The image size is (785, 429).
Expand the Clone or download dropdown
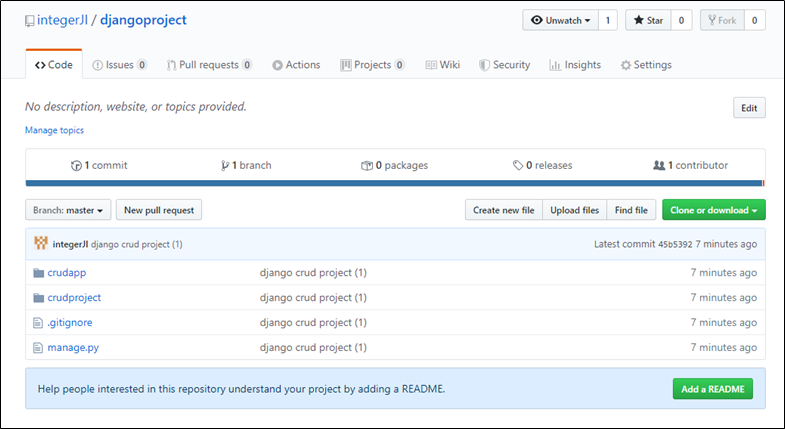click(x=713, y=210)
